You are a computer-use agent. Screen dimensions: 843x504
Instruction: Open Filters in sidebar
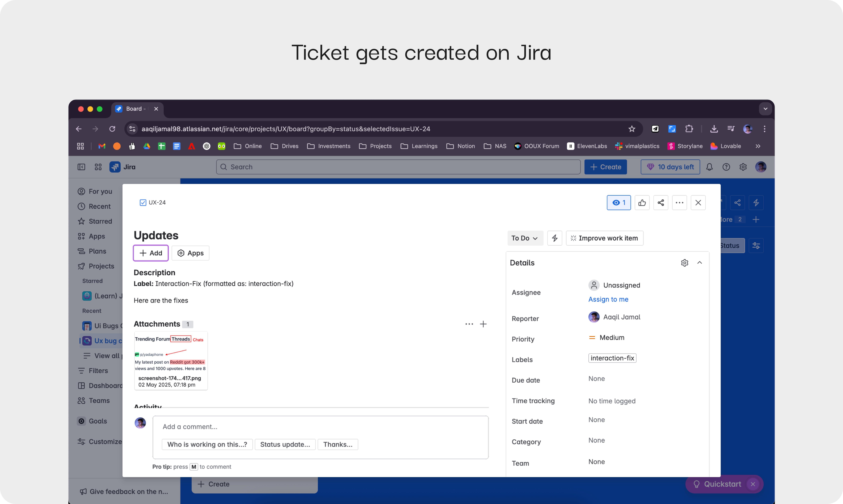(93, 371)
